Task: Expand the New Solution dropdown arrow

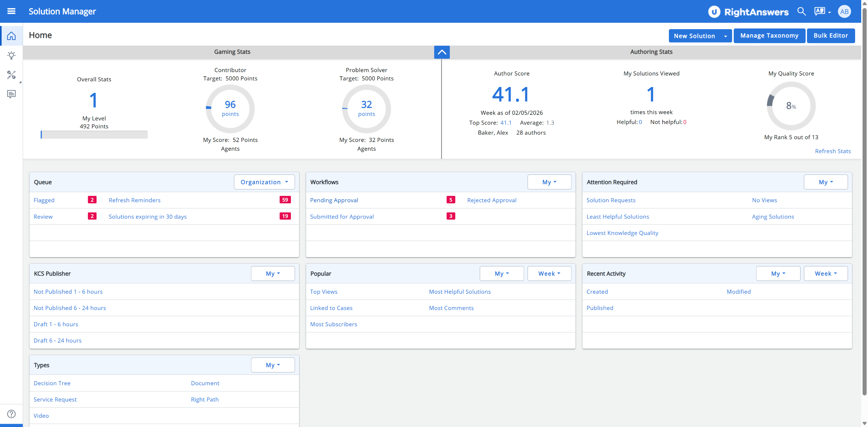Action: (x=726, y=36)
